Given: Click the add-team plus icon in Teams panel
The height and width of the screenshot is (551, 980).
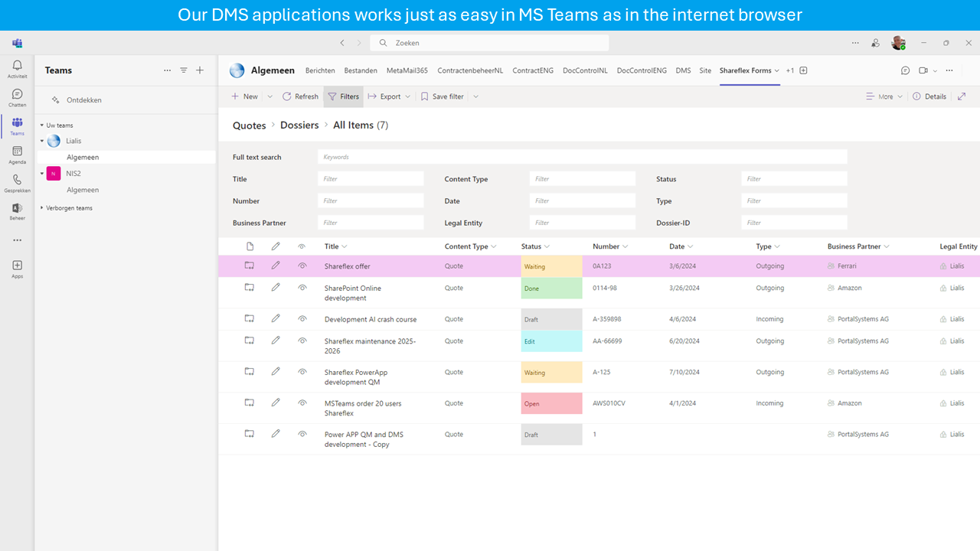Looking at the screenshot, I should click(x=200, y=70).
